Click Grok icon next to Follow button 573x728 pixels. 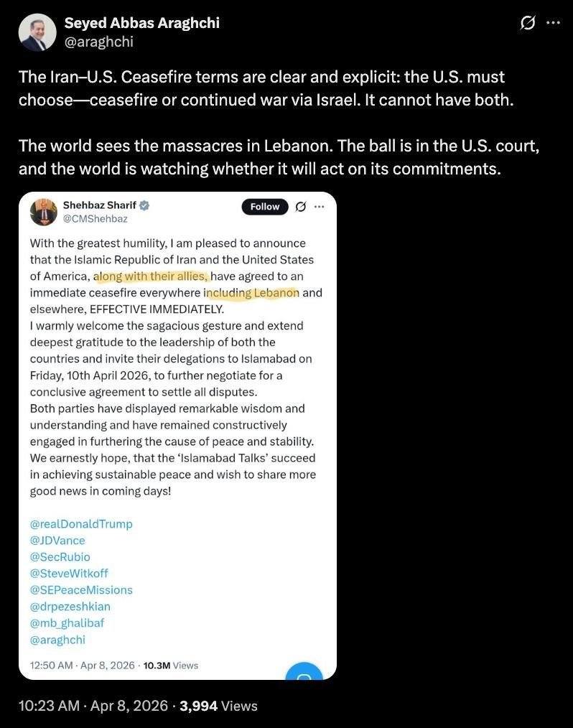(302, 207)
